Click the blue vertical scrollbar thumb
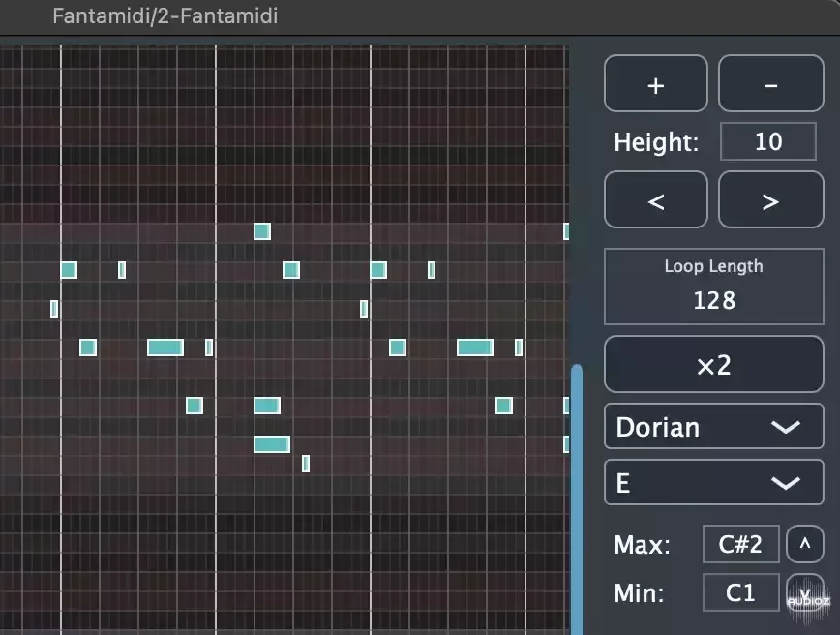Image resolution: width=840 pixels, height=635 pixels. 577,499
